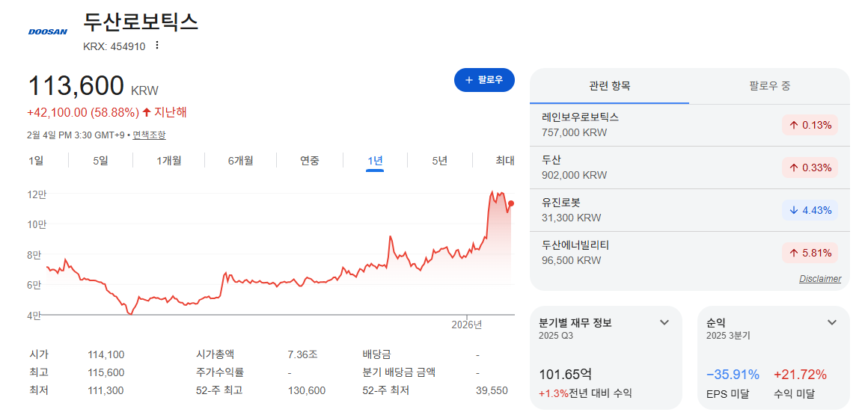Click the 52-주 최저 value 39,550
The image size is (868, 418).
tap(492, 390)
